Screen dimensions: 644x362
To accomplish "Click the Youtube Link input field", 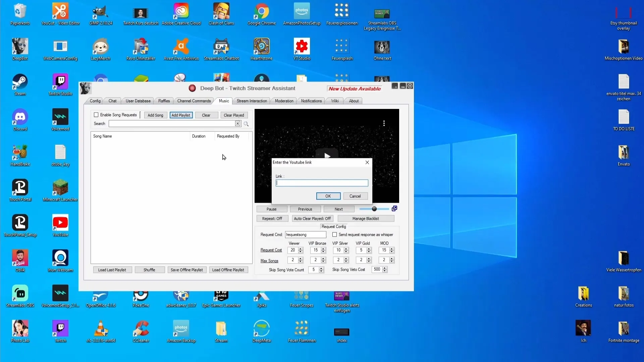I will [x=322, y=183].
